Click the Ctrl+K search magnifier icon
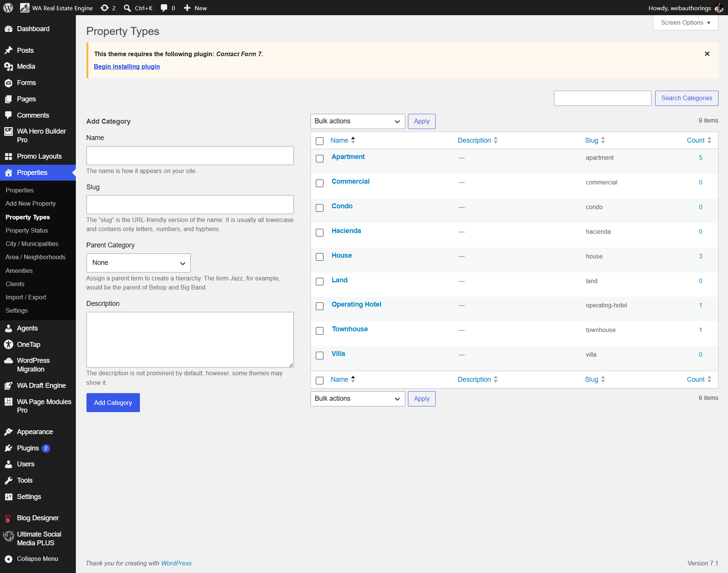Image resolution: width=728 pixels, height=573 pixels. (x=127, y=8)
